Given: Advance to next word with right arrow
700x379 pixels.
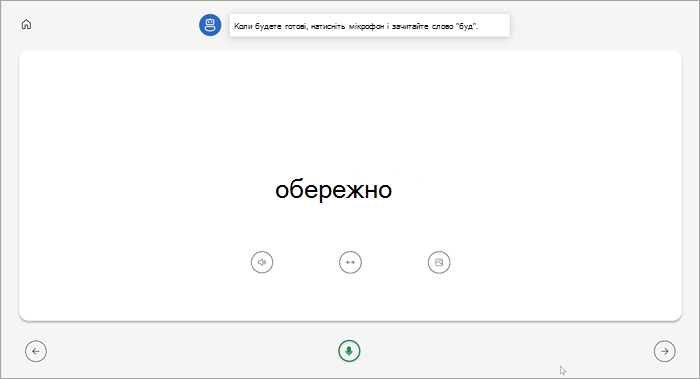Looking at the screenshot, I should pyautogui.click(x=665, y=351).
